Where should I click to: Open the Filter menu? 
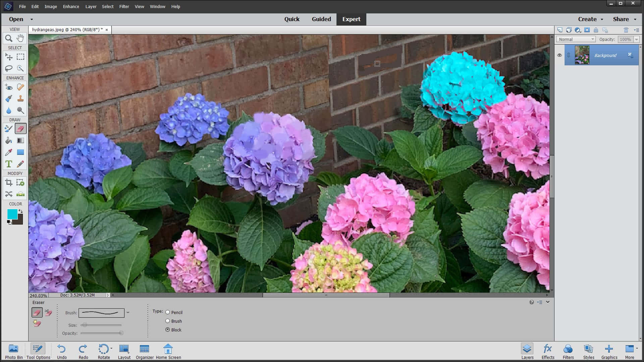pyautogui.click(x=124, y=6)
